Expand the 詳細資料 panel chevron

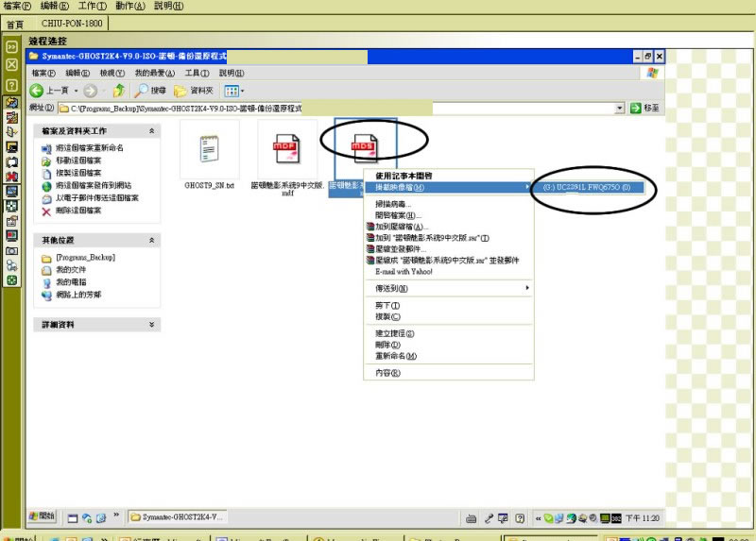click(x=152, y=325)
